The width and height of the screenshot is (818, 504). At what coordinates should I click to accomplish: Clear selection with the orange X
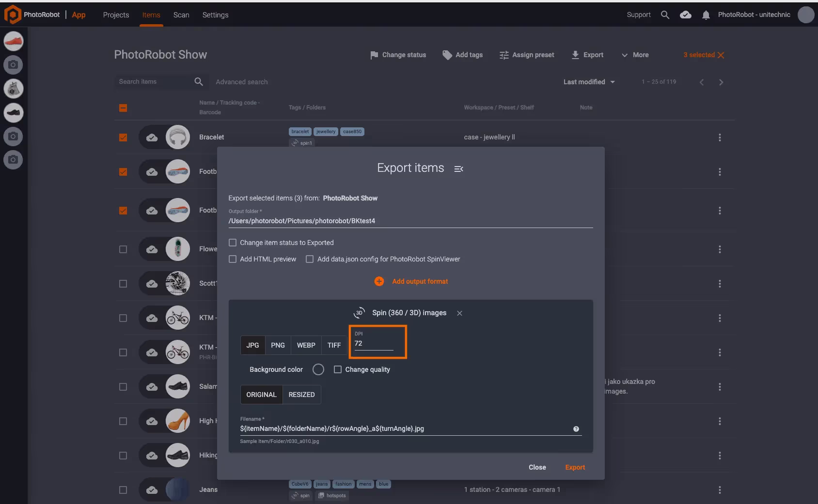coord(721,55)
